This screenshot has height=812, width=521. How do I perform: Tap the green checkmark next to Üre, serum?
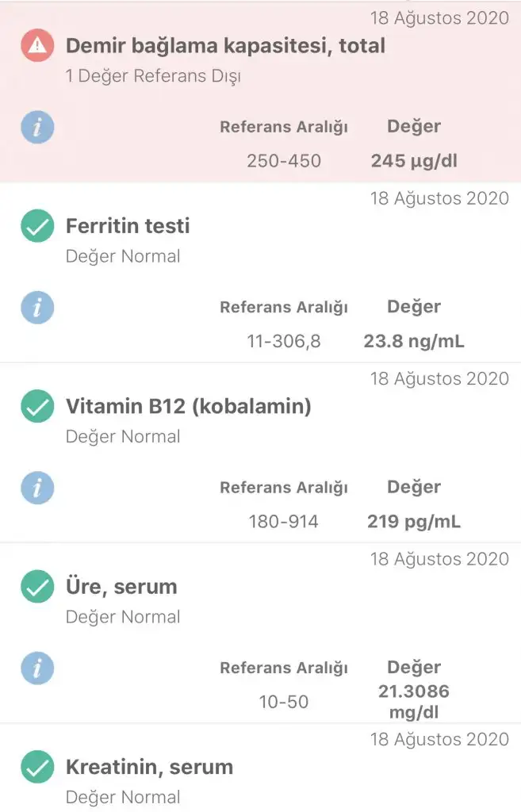click(36, 588)
